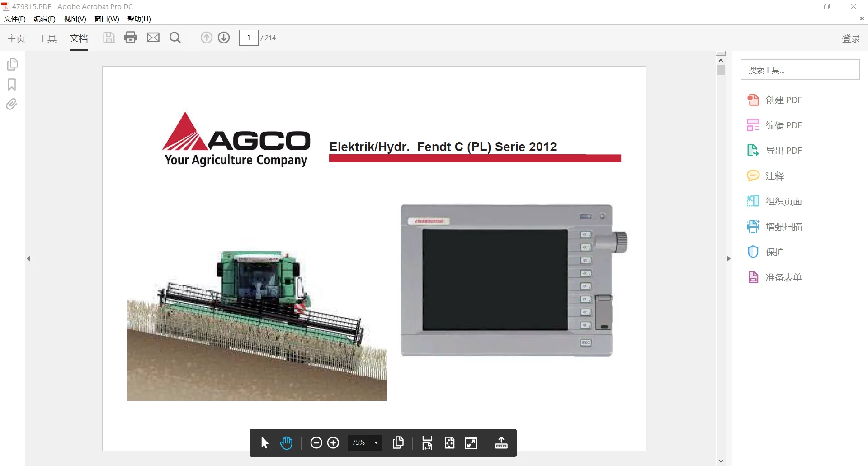Click the 编辑 PDF tool icon
868x466 pixels.
(753, 125)
